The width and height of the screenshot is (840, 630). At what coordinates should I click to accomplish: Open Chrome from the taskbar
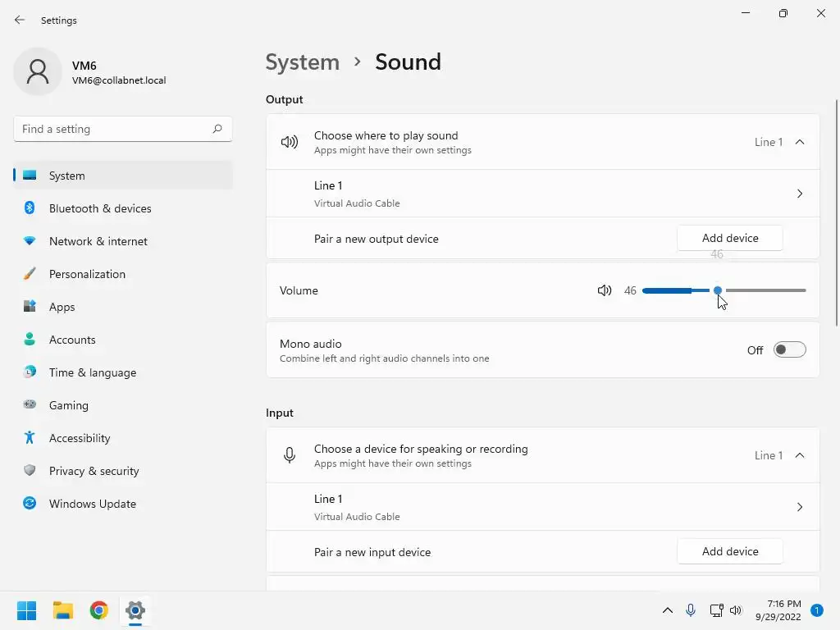tap(99, 610)
